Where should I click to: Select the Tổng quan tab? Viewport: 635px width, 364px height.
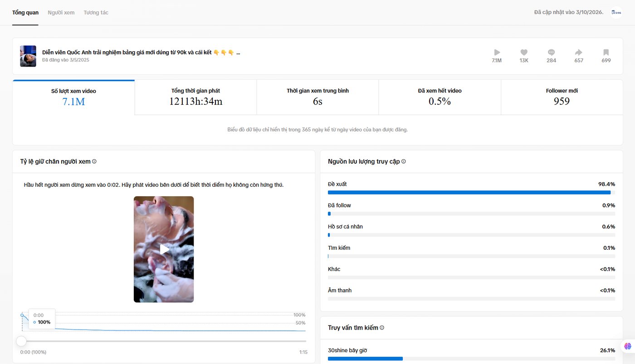[x=25, y=13]
